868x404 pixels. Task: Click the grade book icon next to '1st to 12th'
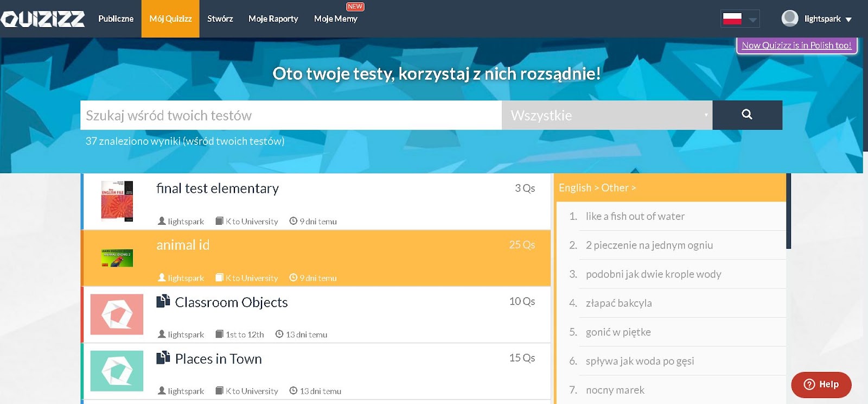pyautogui.click(x=219, y=334)
